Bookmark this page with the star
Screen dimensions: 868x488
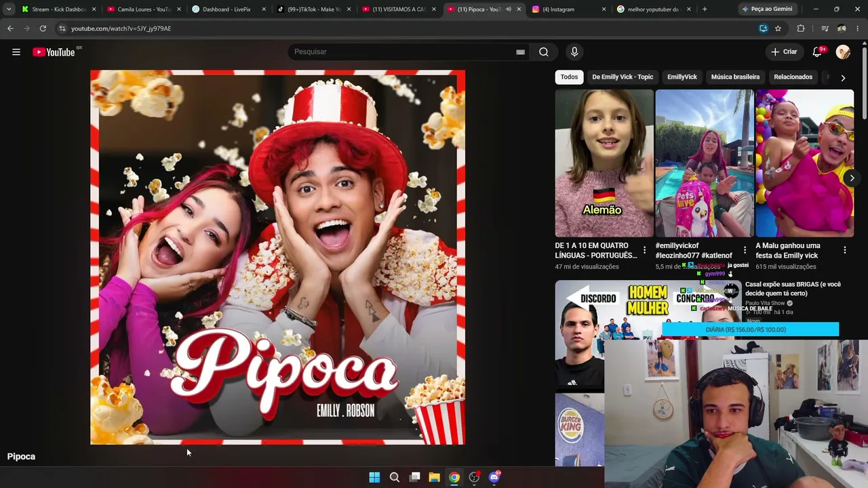(778, 28)
